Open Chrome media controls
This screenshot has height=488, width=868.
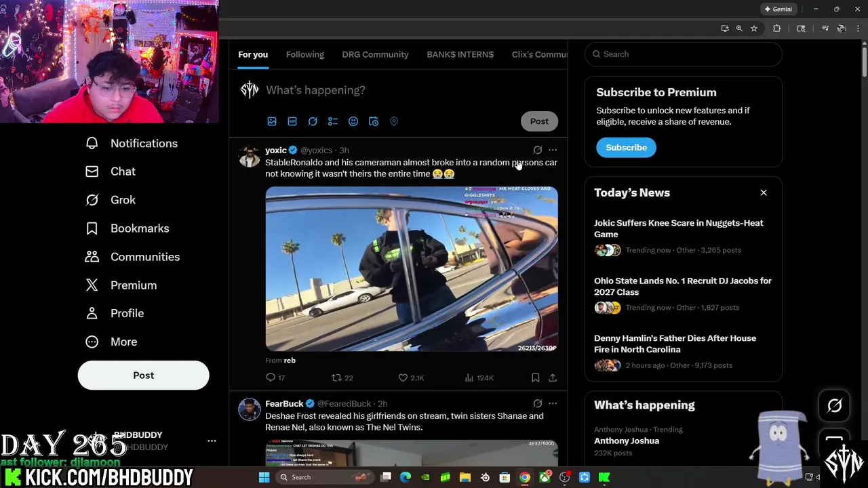(x=825, y=28)
